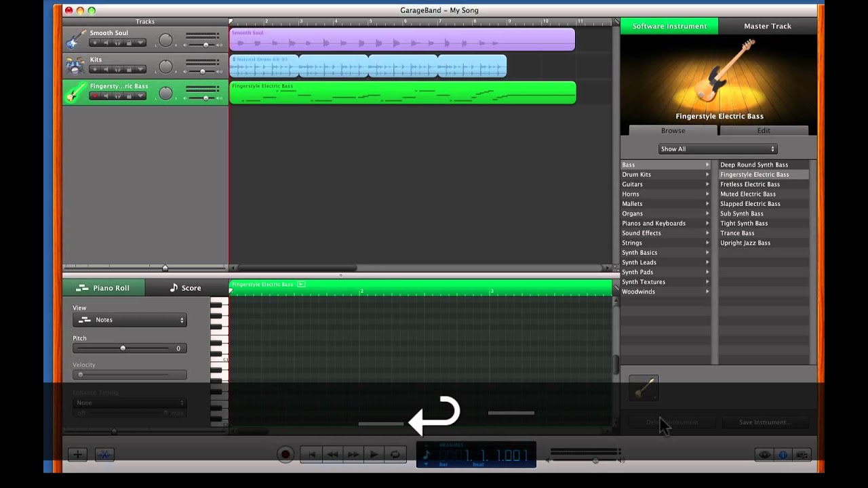Screen dimensions: 868x488
Task: Show automation for Kits track
Action: click(140, 69)
